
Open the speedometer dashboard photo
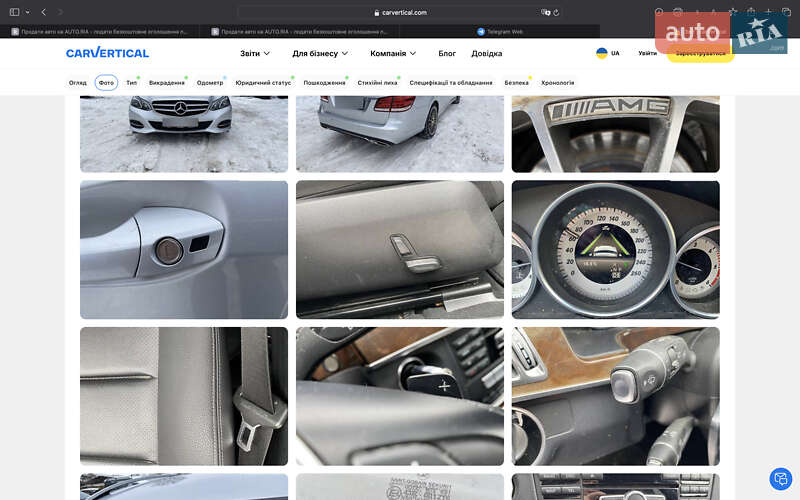[615, 249]
